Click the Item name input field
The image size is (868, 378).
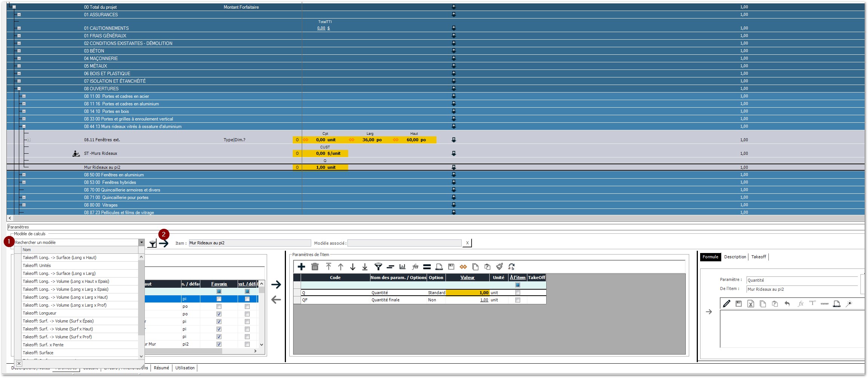point(249,243)
